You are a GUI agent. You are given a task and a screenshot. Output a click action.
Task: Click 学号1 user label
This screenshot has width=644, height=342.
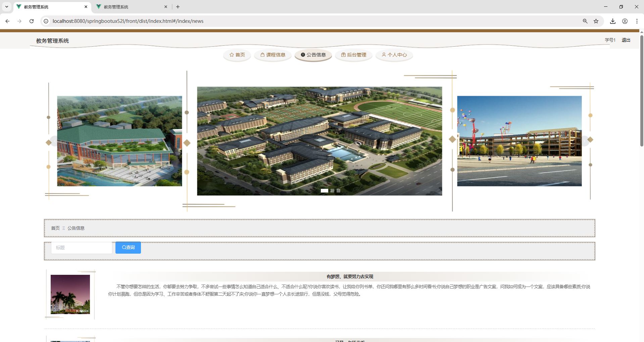(x=610, y=40)
